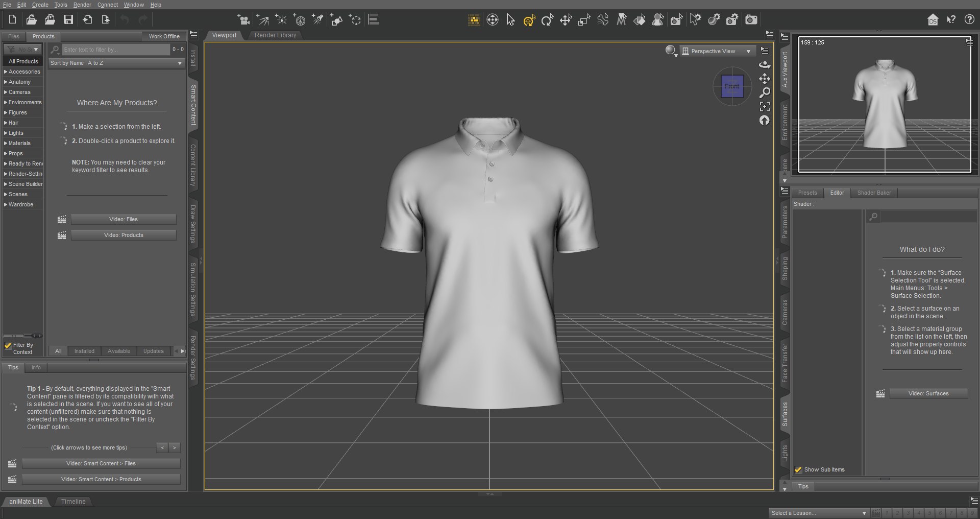Click Video: Surfaces button
This screenshot has width=980, height=519.
coord(928,393)
